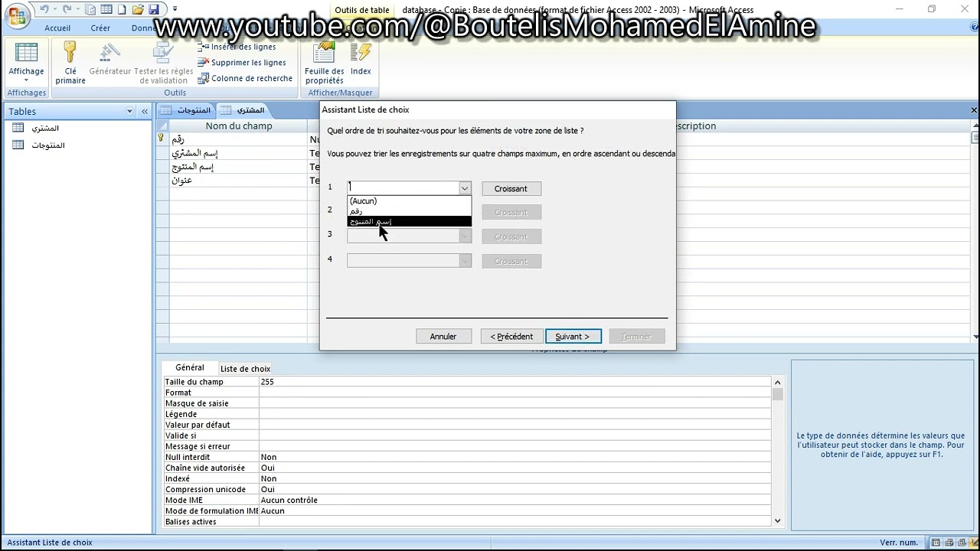The width and height of the screenshot is (980, 551).
Task: Click Colonne de recherche
Action: tap(245, 78)
